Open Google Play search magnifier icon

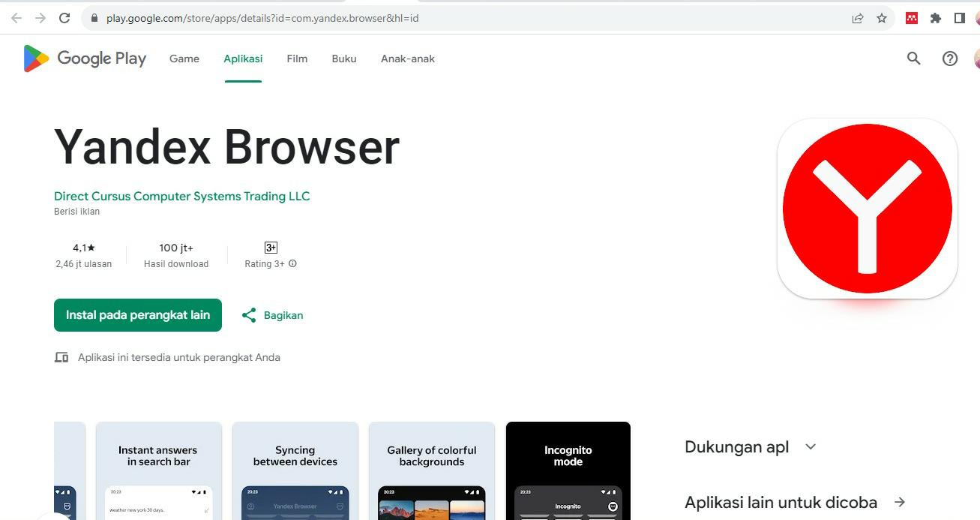point(913,59)
